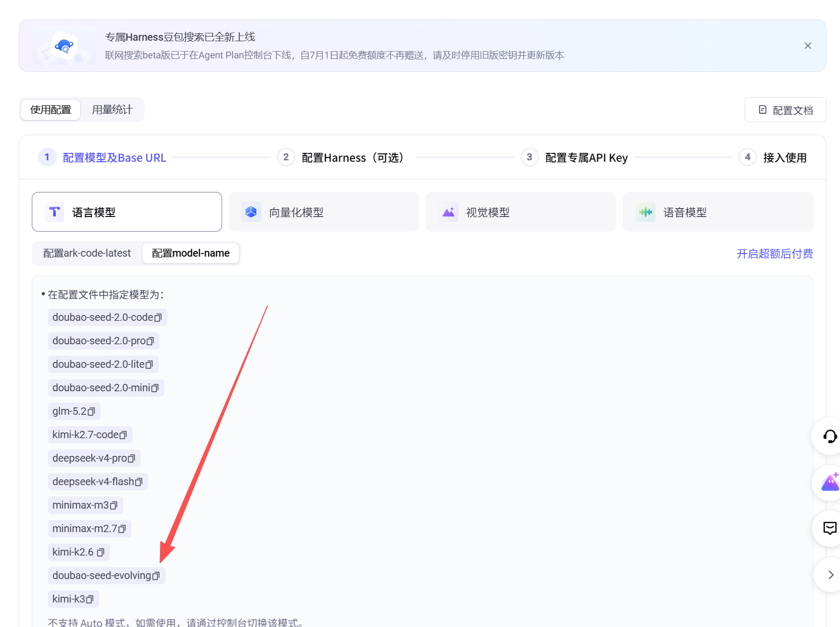
Task: Expand the side panel chevron arrow
Action: pyautogui.click(x=830, y=574)
